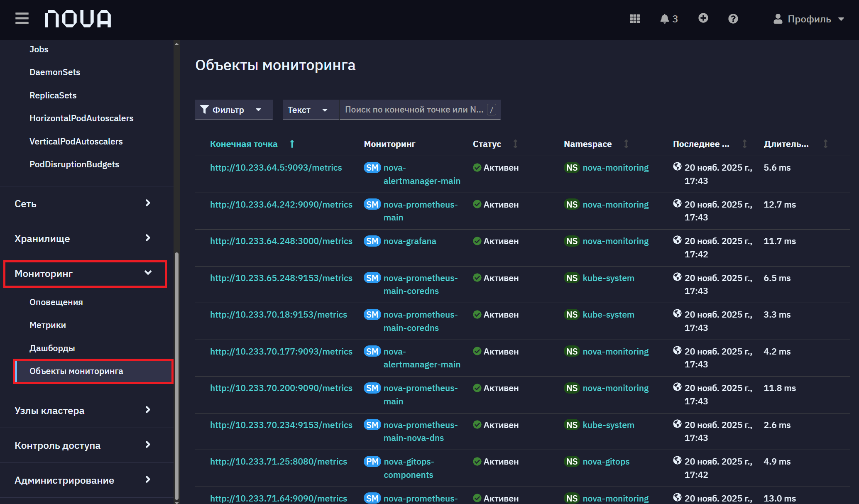859x504 pixels.
Task: Click active status check in 10.233.71.25 row
Action: 477,461
